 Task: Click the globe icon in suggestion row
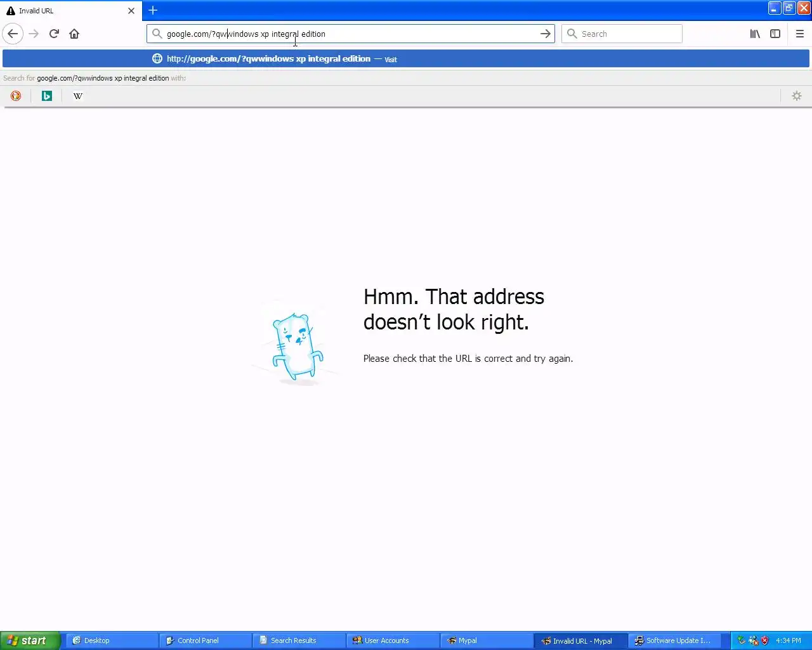[157, 58]
